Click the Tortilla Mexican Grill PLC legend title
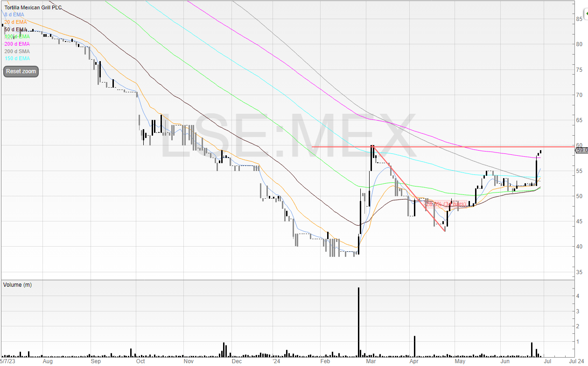This screenshot has height=366, width=588. pos(33,8)
